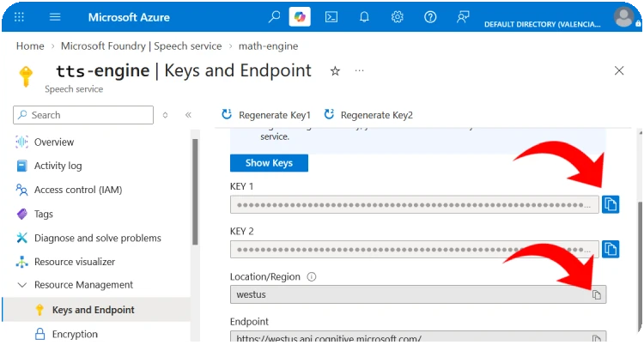Click the purple Tags icon
The height and width of the screenshot is (345, 644).
point(21,214)
